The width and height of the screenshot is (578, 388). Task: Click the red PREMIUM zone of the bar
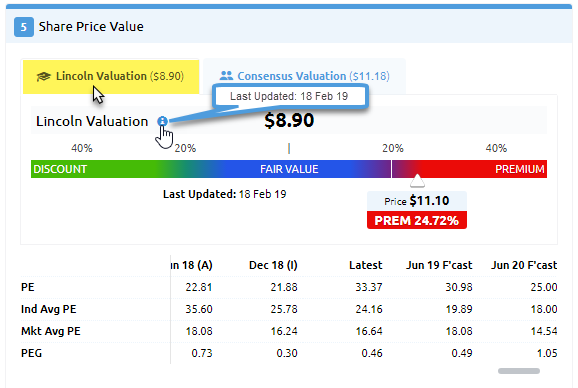[x=479, y=169]
